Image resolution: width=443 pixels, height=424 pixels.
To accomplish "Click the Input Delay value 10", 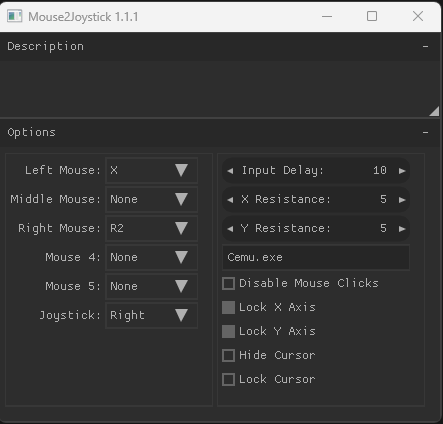I will click(380, 170).
